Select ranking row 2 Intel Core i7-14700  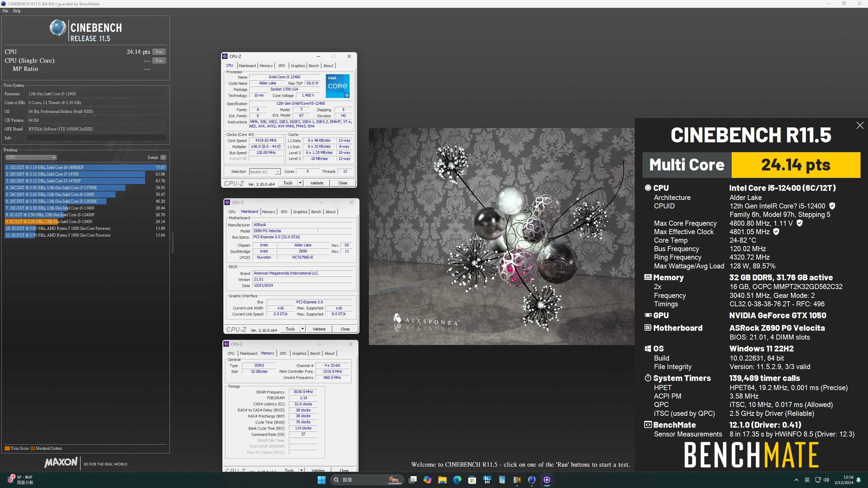85,174
